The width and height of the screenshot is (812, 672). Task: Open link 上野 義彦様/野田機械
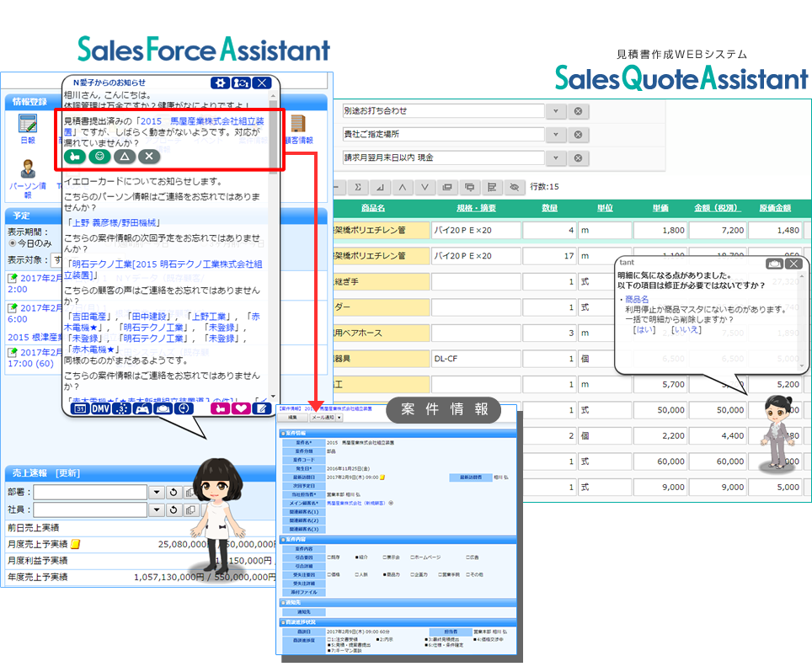[114, 222]
